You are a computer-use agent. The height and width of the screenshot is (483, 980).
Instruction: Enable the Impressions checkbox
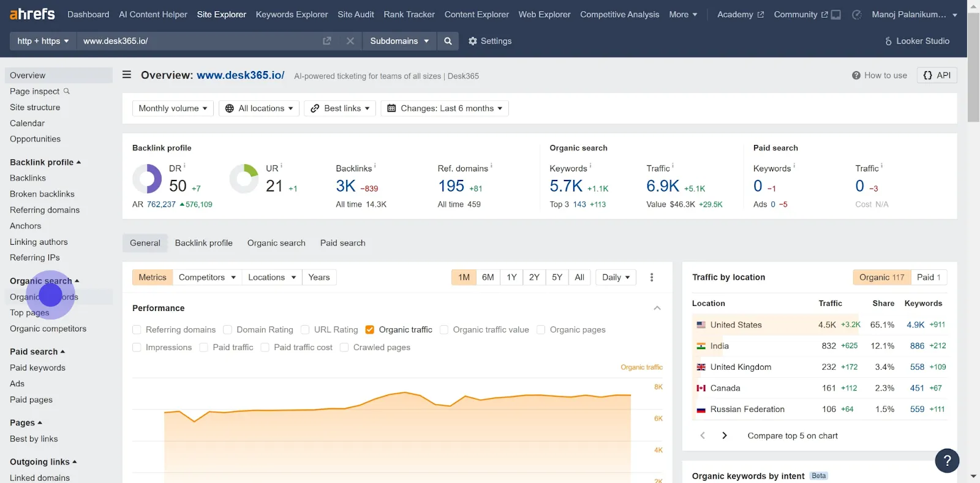(137, 347)
